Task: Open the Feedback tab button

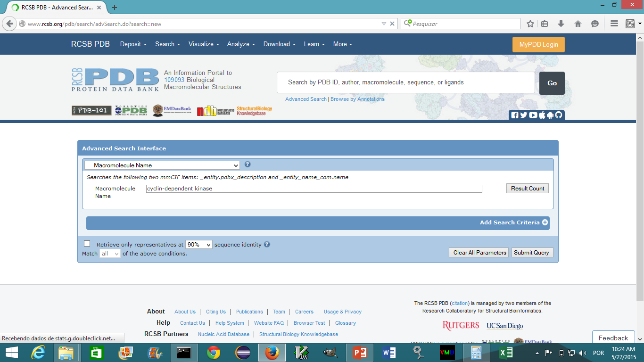Action: coord(613,338)
